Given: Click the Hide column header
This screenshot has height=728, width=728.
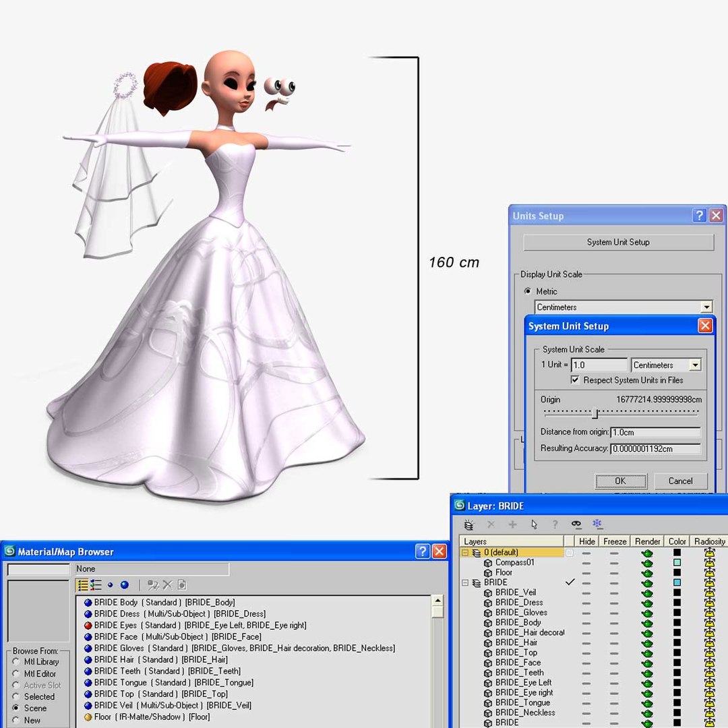Looking at the screenshot, I should 587,541.
